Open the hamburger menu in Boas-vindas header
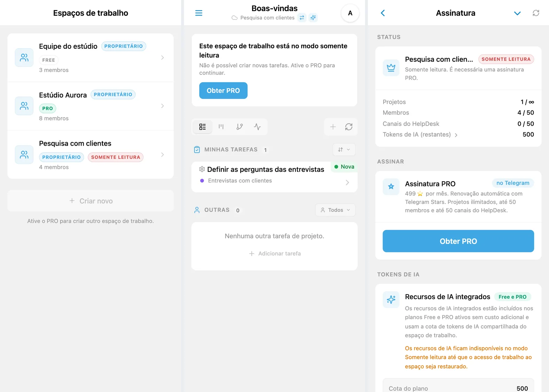The image size is (549, 392). point(199,13)
